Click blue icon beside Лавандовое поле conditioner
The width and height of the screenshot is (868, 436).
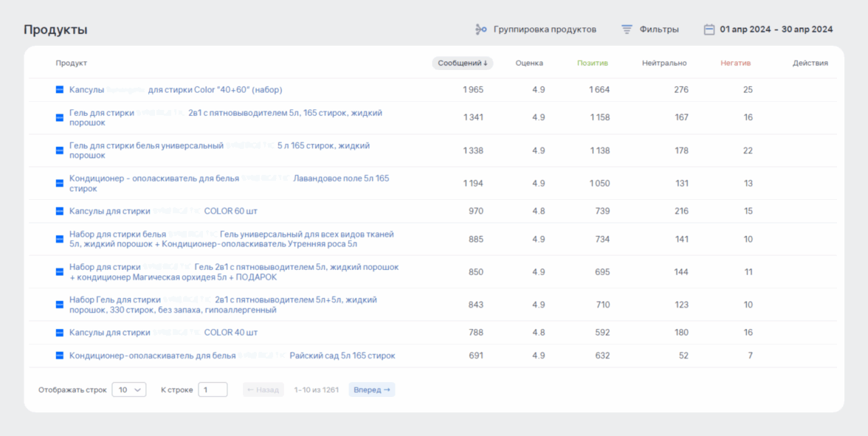tap(60, 183)
